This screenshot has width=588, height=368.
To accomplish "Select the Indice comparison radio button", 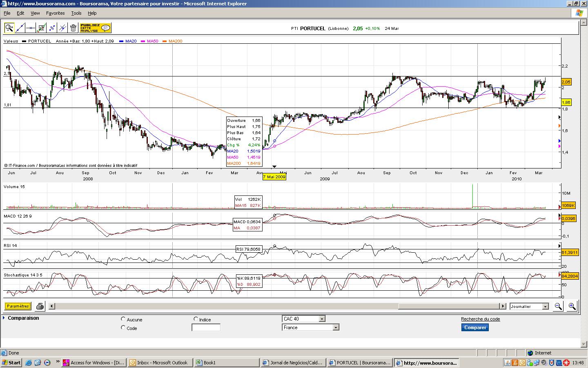I will coord(196,319).
